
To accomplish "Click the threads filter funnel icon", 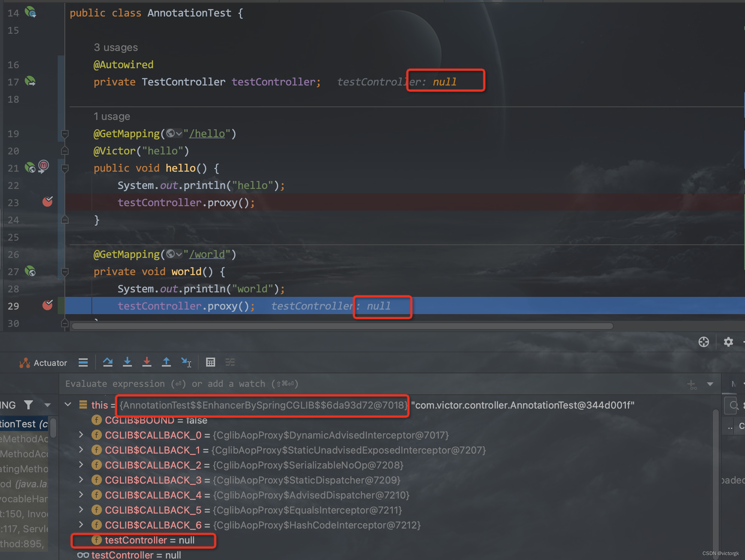I will [x=28, y=405].
